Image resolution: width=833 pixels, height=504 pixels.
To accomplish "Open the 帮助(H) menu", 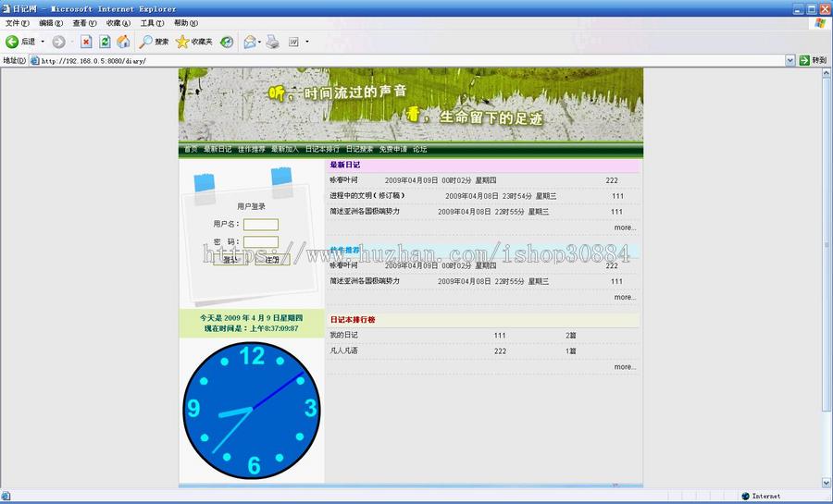I will (185, 23).
